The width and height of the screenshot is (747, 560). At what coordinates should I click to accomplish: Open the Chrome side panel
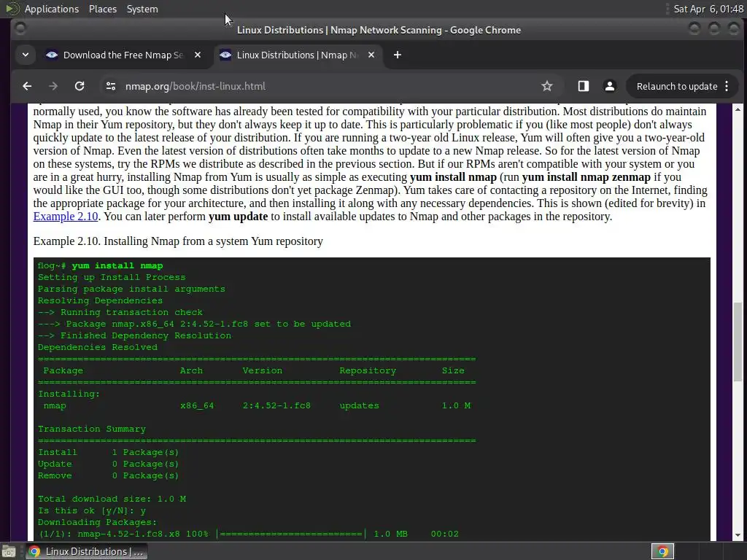pyautogui.click(x=583, y=86)
